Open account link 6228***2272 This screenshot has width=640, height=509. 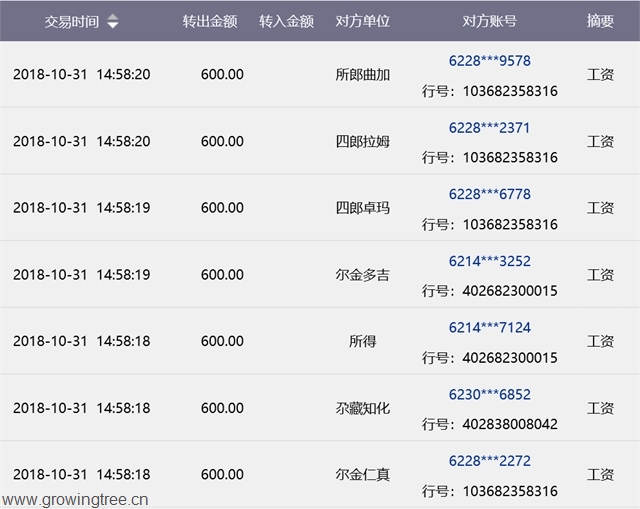[x=489, y=461]
